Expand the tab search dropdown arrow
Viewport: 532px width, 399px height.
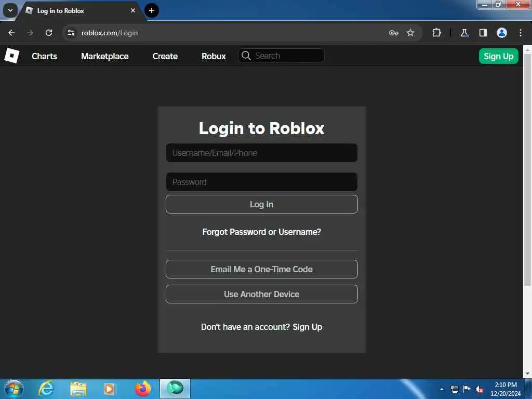pyautogui.click(x=10, y=10)
